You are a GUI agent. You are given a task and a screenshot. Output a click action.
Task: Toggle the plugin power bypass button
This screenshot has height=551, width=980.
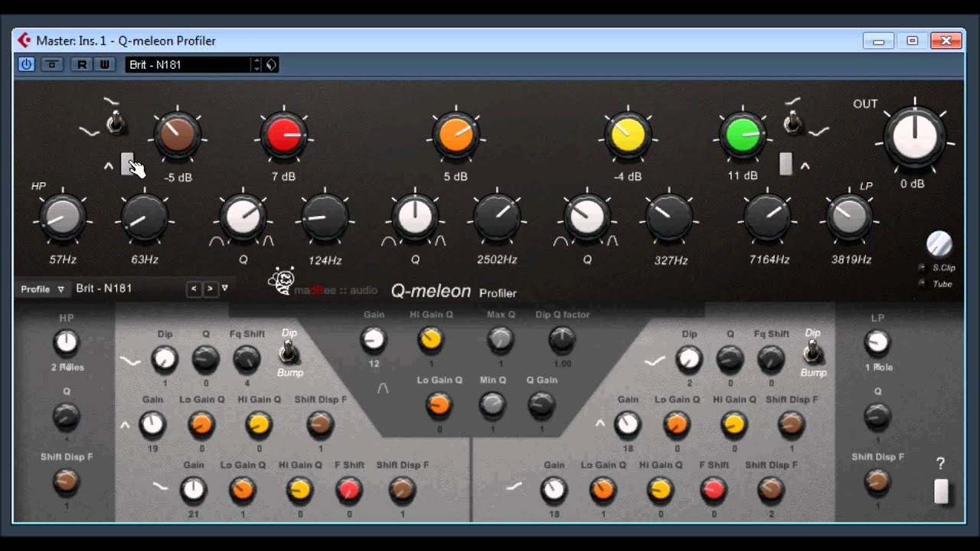click(x=26, y=64)
